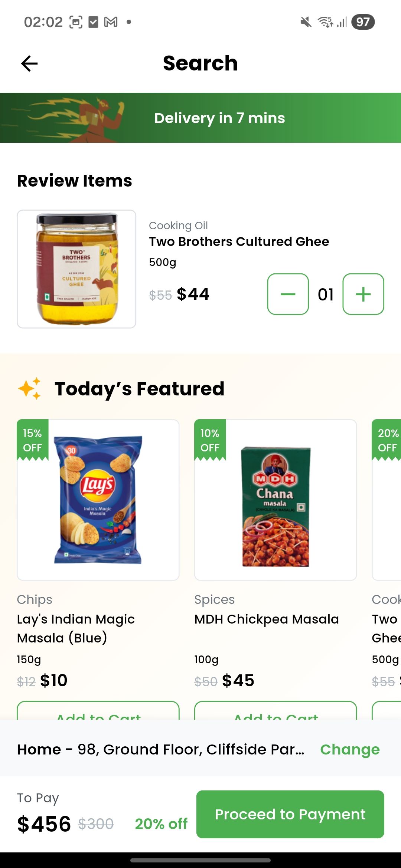Add Lay's Magic Masala to cart
401x868 pixels.
click(x=98, y=712)
